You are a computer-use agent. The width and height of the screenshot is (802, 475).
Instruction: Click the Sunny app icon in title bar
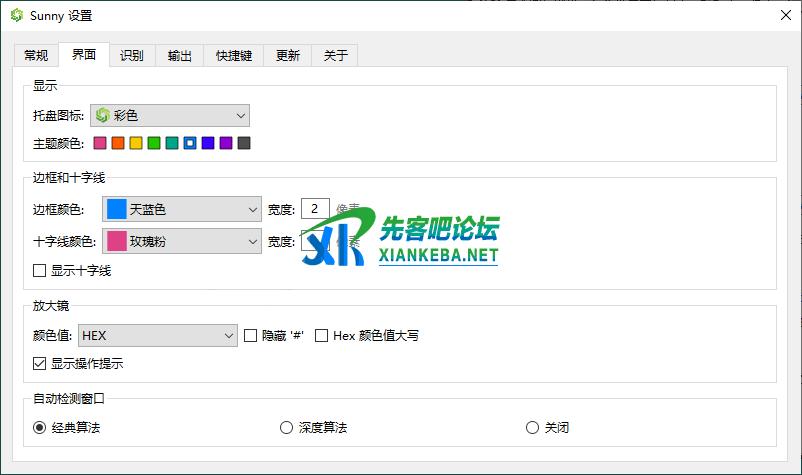pos(17,16)
